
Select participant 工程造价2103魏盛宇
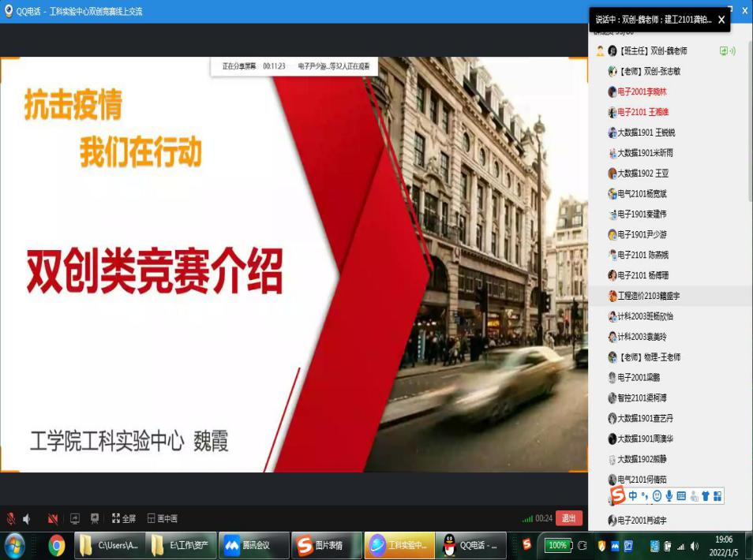[647, 296]
